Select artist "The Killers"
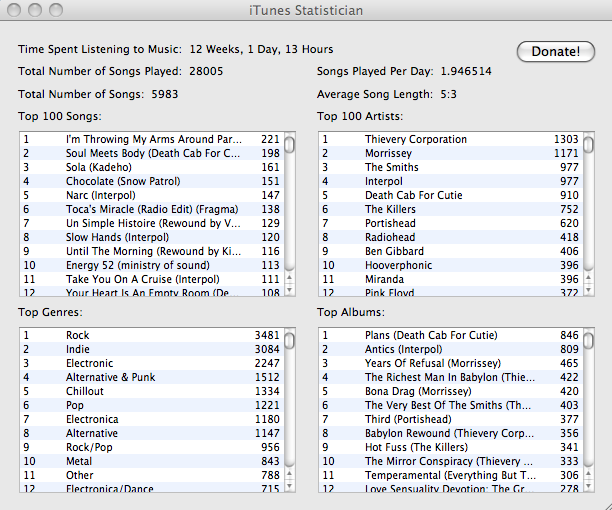The width and height of the screenshot is (612, 510). coord(451,210)
